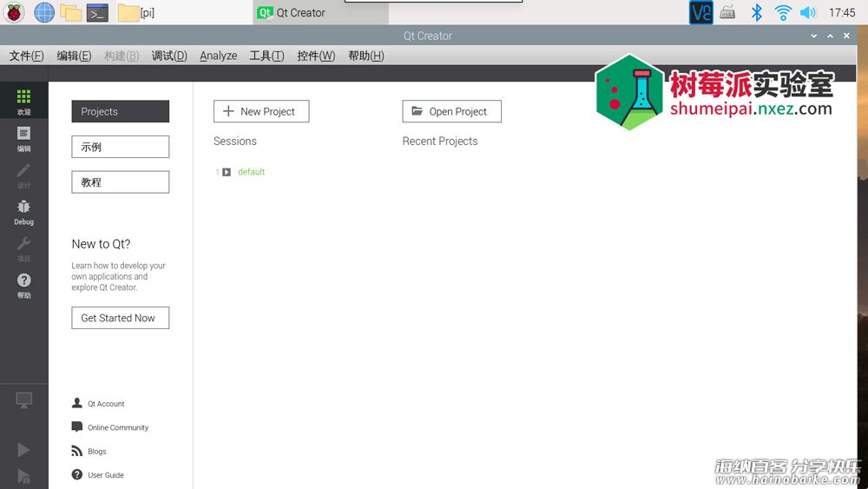The height and width of the screenshot is (489, 868).
Task: Click the Qt Account person icon
Action: (x=77, y=403)
